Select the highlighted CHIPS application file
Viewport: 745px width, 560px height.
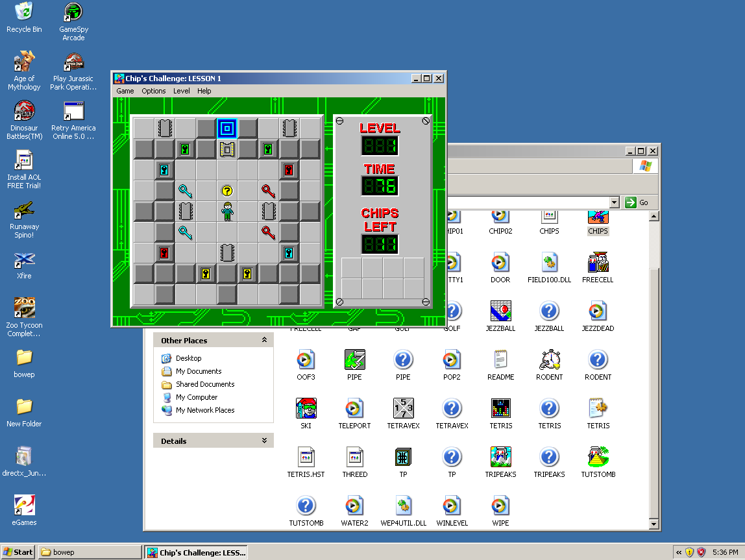598,224
